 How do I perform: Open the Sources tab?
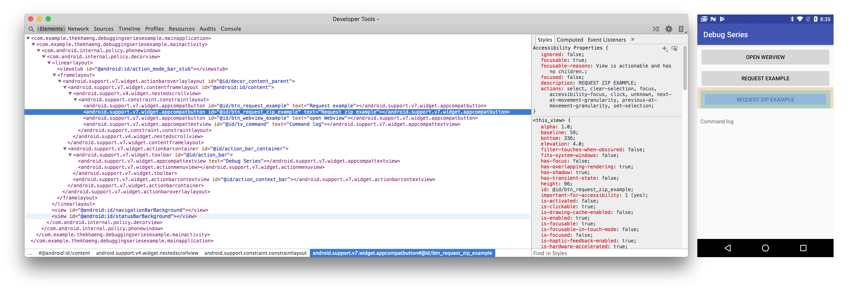(x=103, y=29)
